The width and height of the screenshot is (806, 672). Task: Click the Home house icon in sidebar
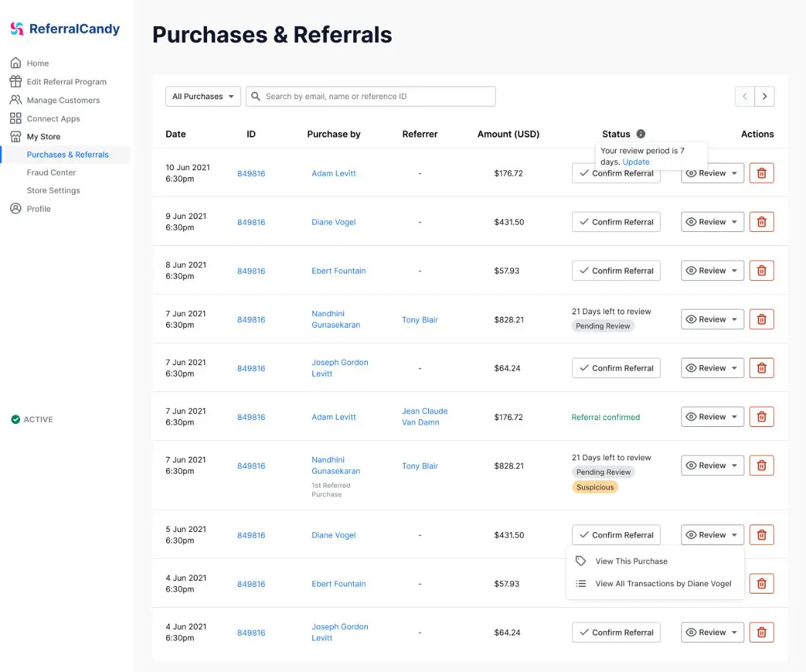[15, 63]
